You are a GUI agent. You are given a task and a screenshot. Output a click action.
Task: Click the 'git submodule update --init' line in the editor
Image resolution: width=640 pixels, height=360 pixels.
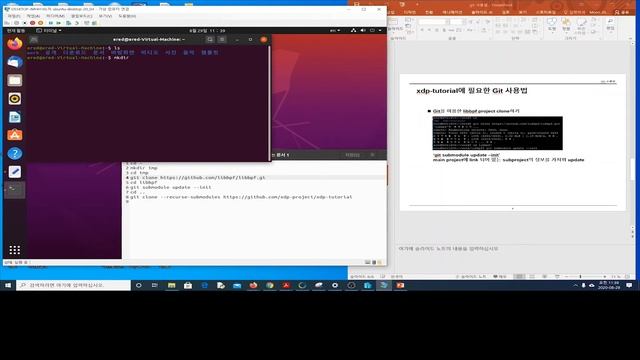point(171,187)
